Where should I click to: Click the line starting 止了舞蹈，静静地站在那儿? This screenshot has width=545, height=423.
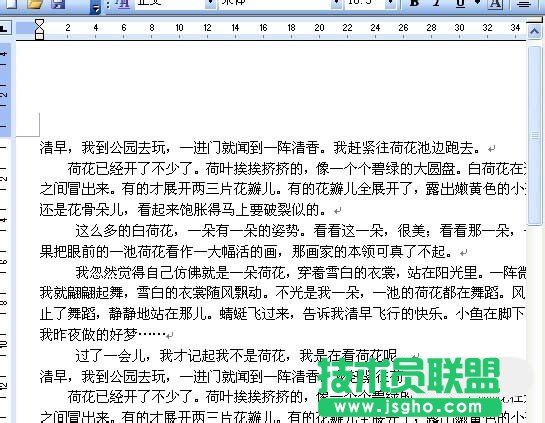point(282,314)
